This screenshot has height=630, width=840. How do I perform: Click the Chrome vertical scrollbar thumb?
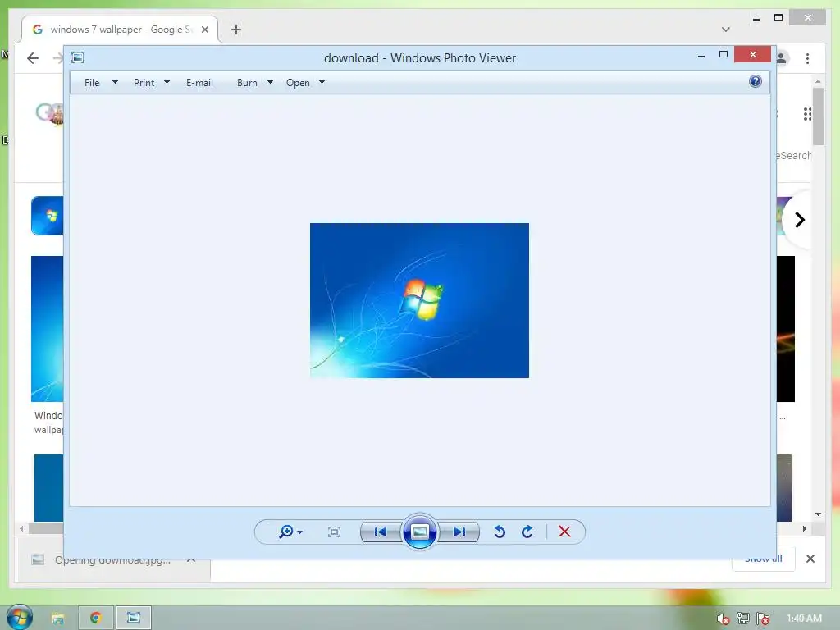click(818, 116)
